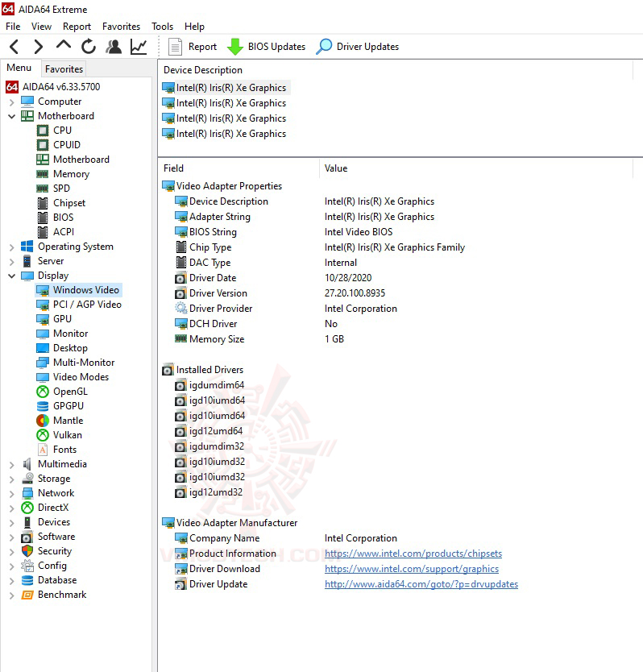Screen dimensions: 643x672
Task: Open the File menu
Action: pyautogui.click(x=13, y=27)
